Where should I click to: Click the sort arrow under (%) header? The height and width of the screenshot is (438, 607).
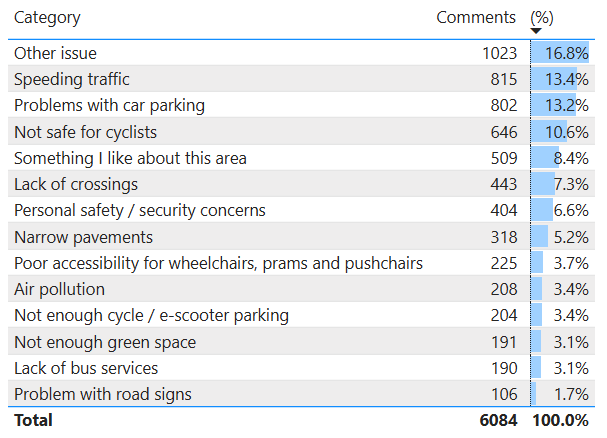pyautogui.click(x=536, y=31)
